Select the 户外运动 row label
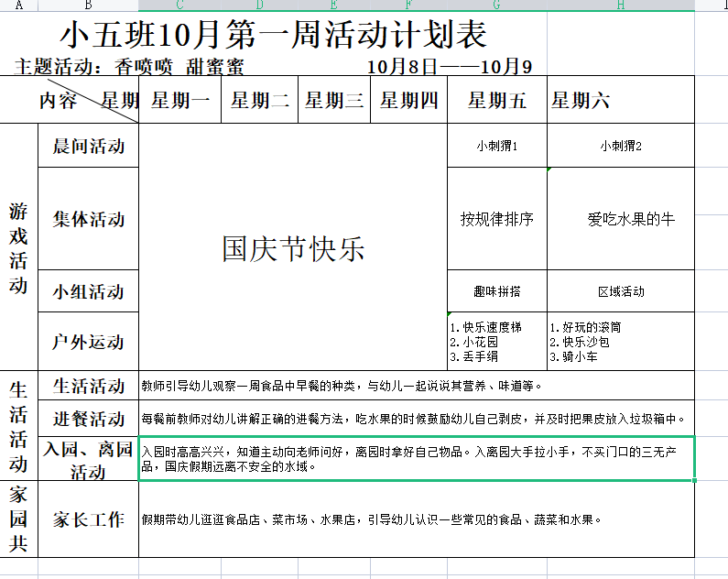 [x=88, y=342]
